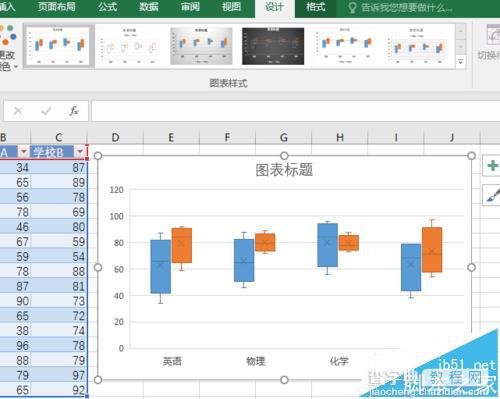This screenshot has height=399, width=500.
Task: Select cell with value 97
Action: click(59, 375)
